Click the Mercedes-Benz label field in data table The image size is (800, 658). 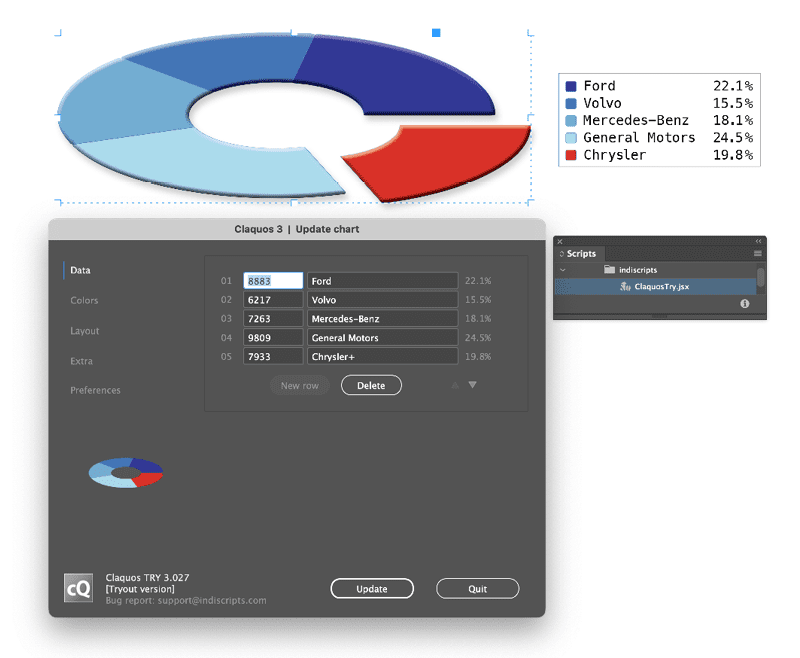click(382, 319)
